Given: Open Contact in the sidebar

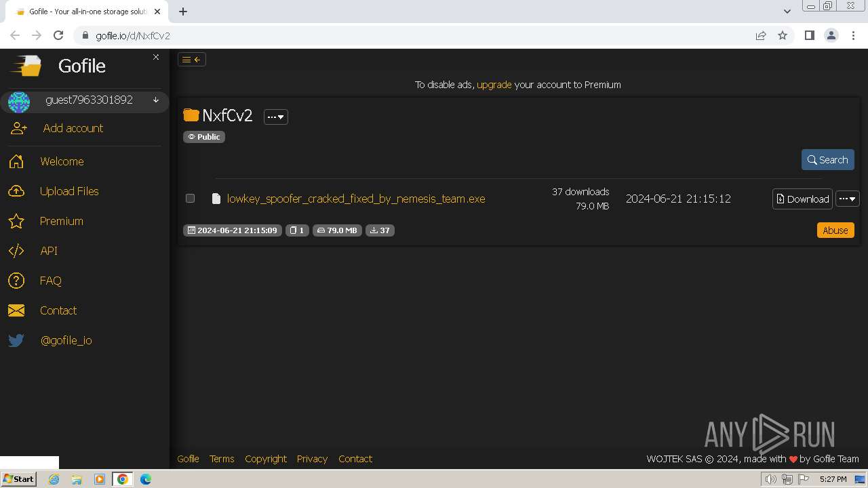Looking at the screenshot, I should click(x=58, y=310).
